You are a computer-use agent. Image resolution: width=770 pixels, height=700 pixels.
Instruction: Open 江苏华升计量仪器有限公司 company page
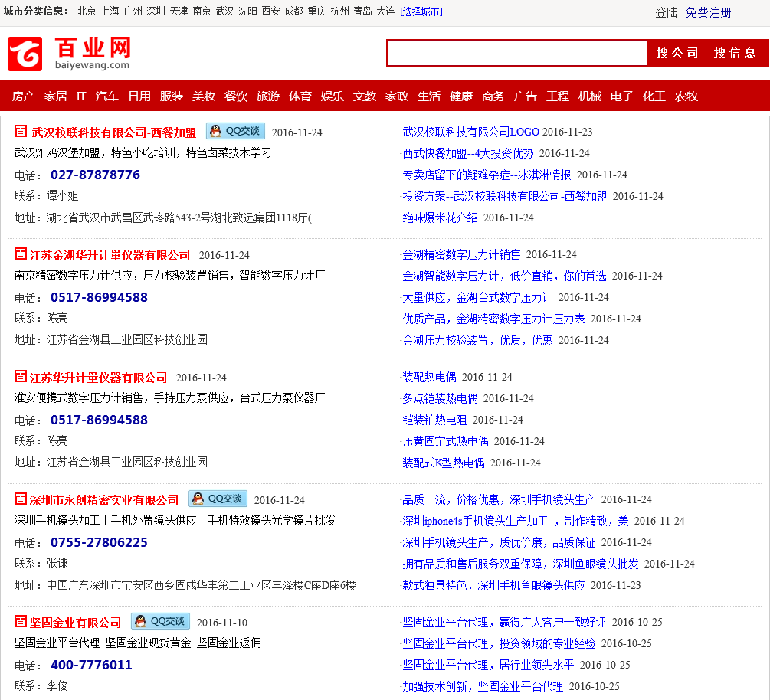(98, 378)
